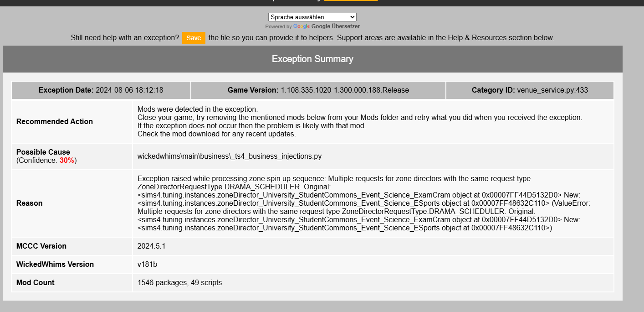Select the wickedwhims _ts4_business_injections.py path
This screenshot has width=644, height=312.
pyautogui.click(x=230, y=156)
